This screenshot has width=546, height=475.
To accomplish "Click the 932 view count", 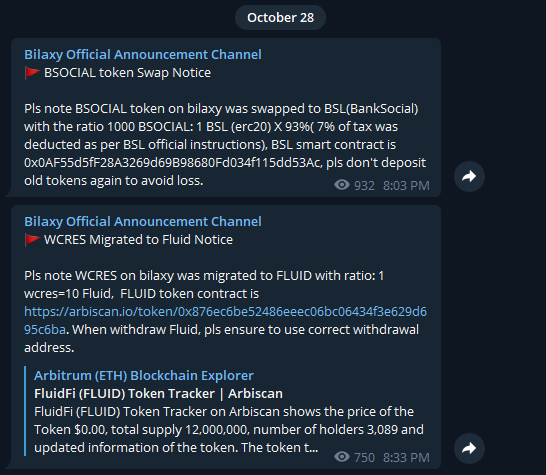I will click(364, 186).
